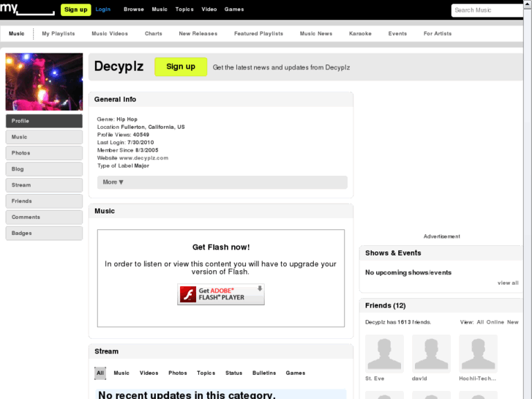Viewport: 532px width, 399px height.
Task: Click 'No upcoming shows/events' text
Action: coord(408,272)
